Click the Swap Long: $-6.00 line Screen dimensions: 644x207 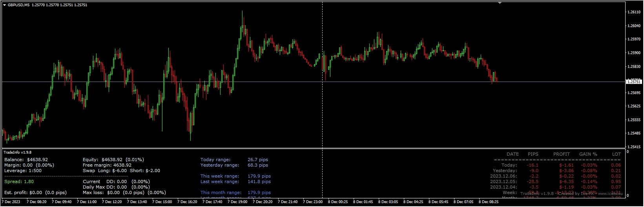click(x=122, y=171)
